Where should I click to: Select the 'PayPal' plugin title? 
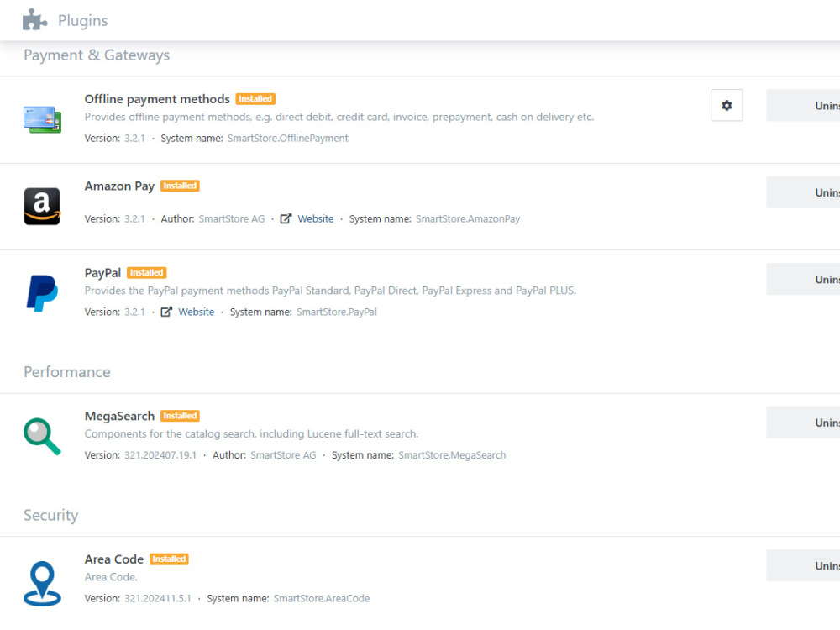102,273
